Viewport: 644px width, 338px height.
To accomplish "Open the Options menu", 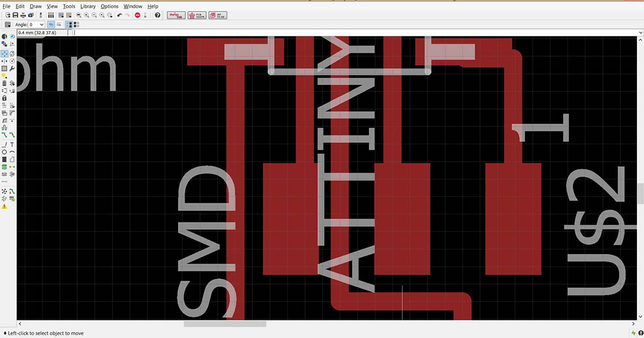I will 109,6.
